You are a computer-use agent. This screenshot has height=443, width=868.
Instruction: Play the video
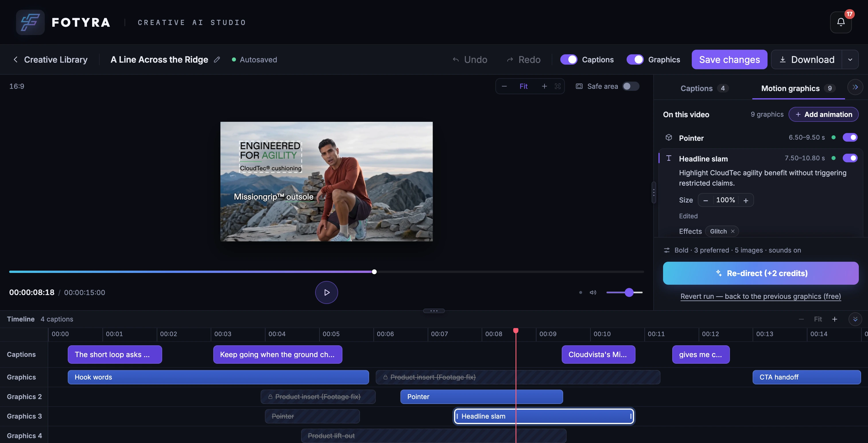point(326,292)
